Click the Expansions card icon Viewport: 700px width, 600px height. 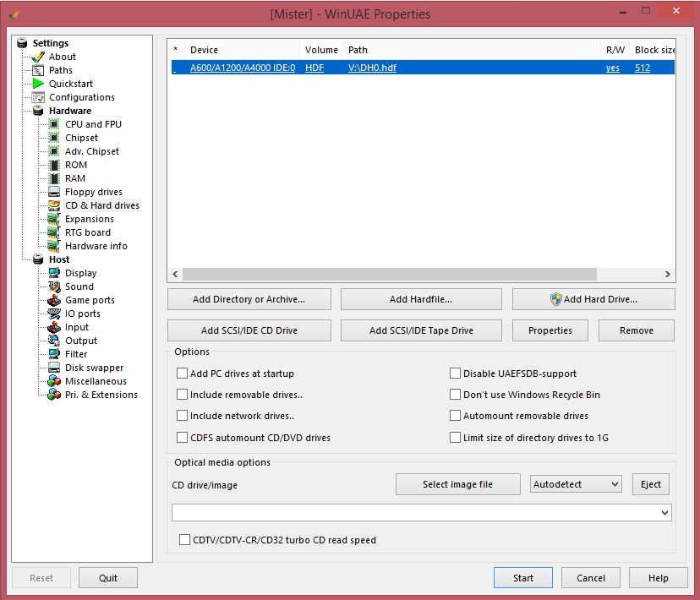click(x=54, y=219)
